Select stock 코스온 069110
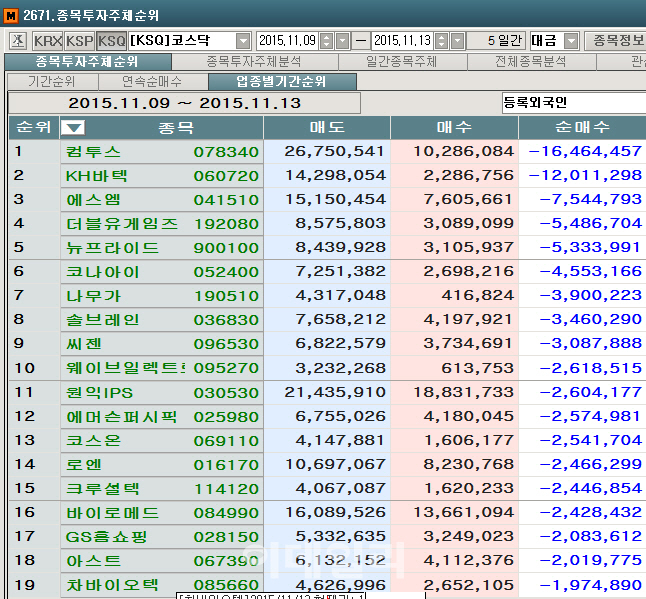The height and width of the screenshot is (599, 646). point(162,440)
